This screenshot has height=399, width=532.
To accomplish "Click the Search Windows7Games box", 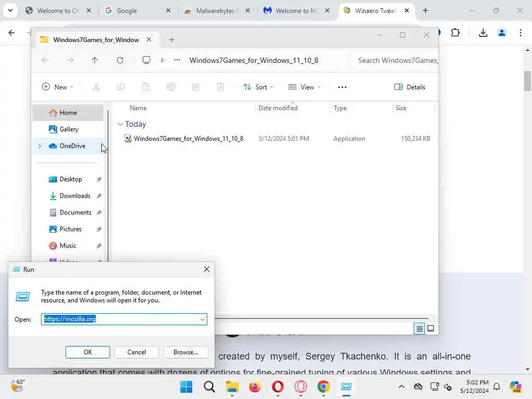I will click(x=395, y=60).
